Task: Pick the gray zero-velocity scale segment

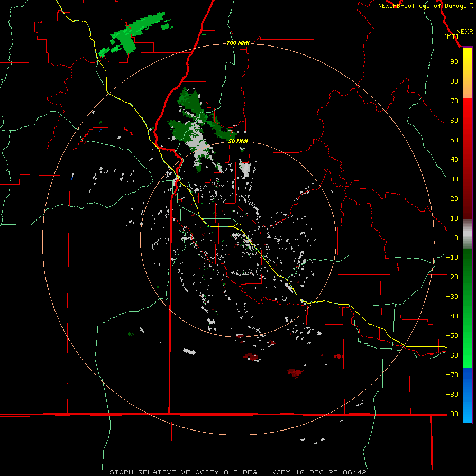Action: 467,234
